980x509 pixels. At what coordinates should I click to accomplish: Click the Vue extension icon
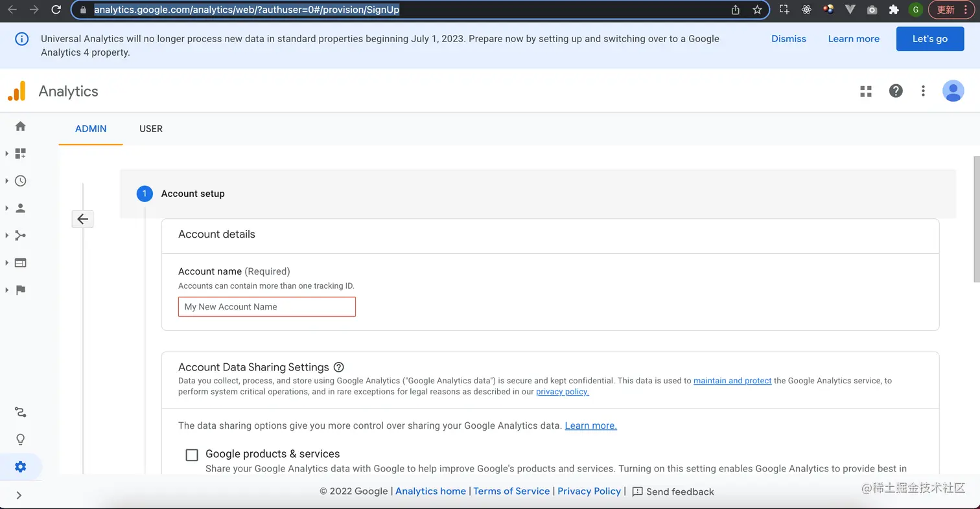tap(851, 10)
